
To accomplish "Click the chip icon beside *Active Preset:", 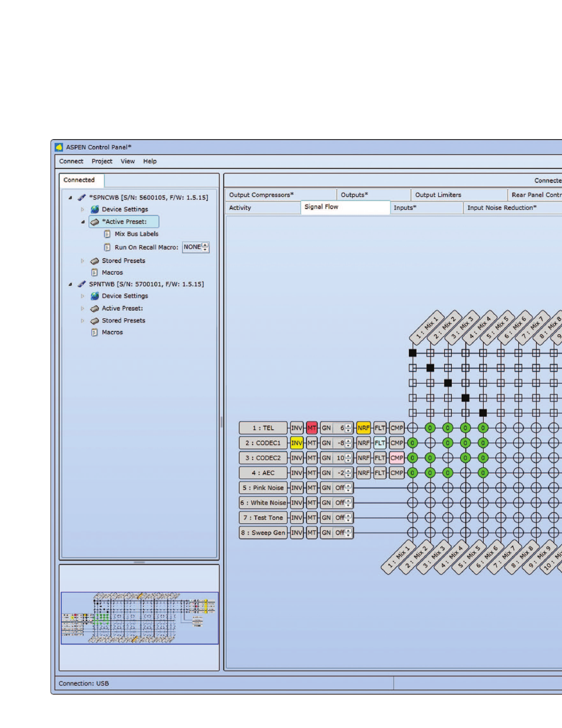I will click(x=95, y=222).
